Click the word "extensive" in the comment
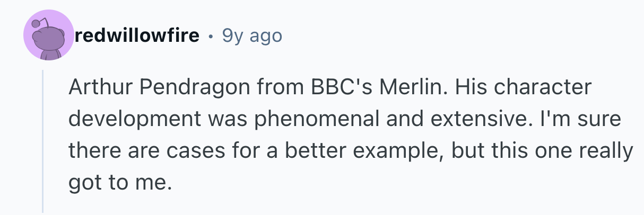The width and height of the screenshot is (644, 215). click(481, 119)
